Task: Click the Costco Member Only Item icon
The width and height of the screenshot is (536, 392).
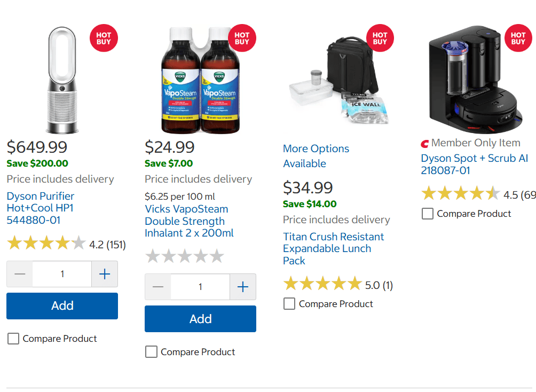Action: coord(425,143)
